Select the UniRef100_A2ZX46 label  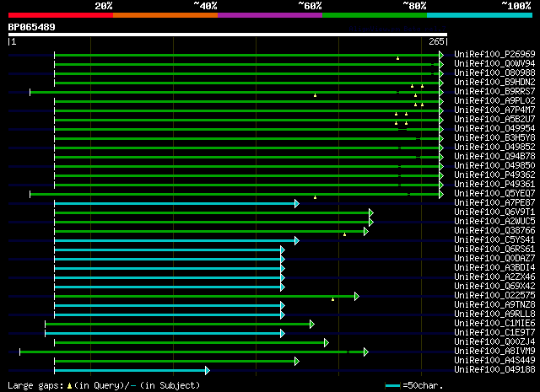(x=494, y=277)
